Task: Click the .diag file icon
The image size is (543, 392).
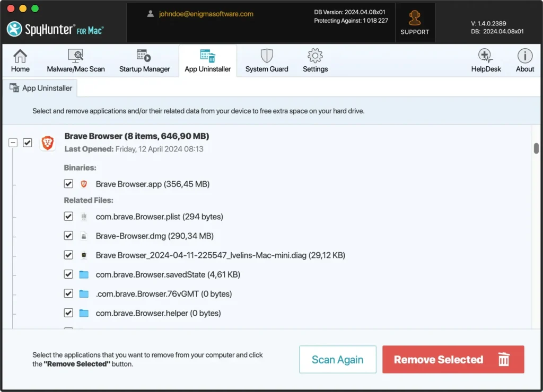Action: (84, 255)
